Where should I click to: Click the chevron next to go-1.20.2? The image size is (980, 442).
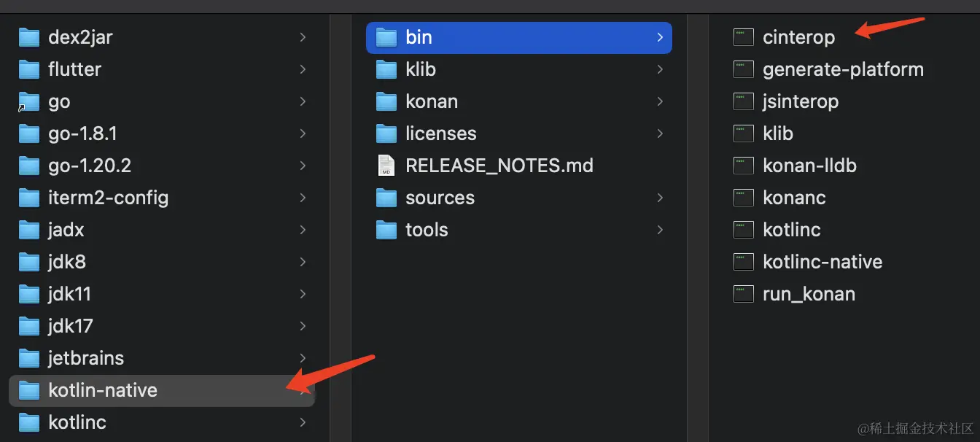coord(303,166)
